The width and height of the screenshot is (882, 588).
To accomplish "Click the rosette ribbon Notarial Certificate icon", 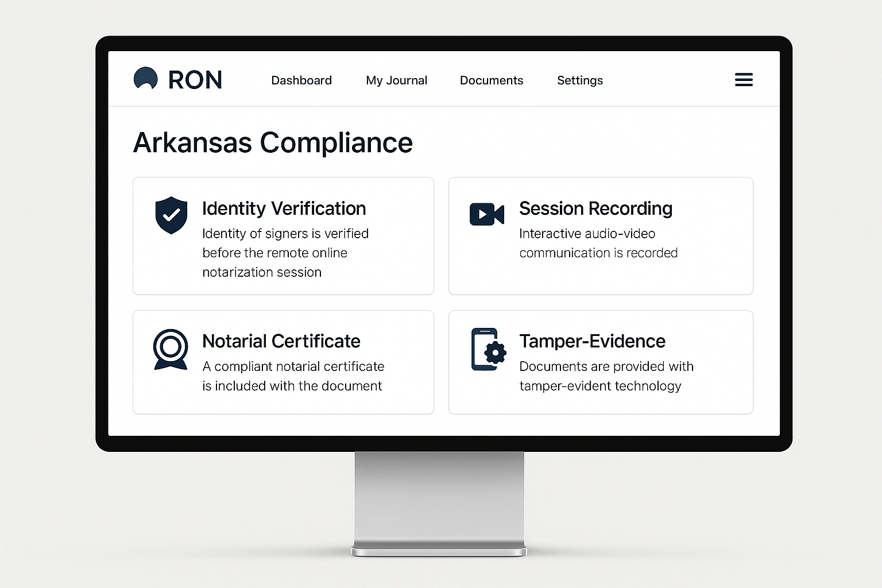I will point(170,349).
